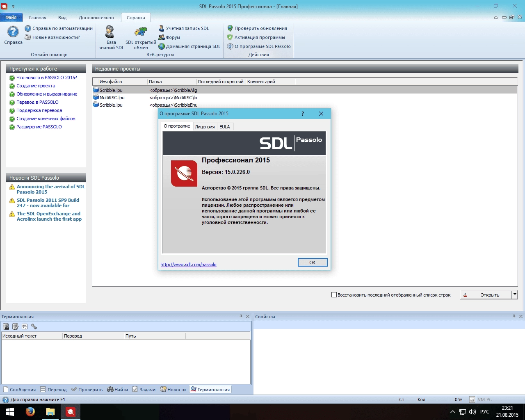Switch to Проверить bottom tab
The width and height of the screenshot is (525, 420).
coord(87,390)
